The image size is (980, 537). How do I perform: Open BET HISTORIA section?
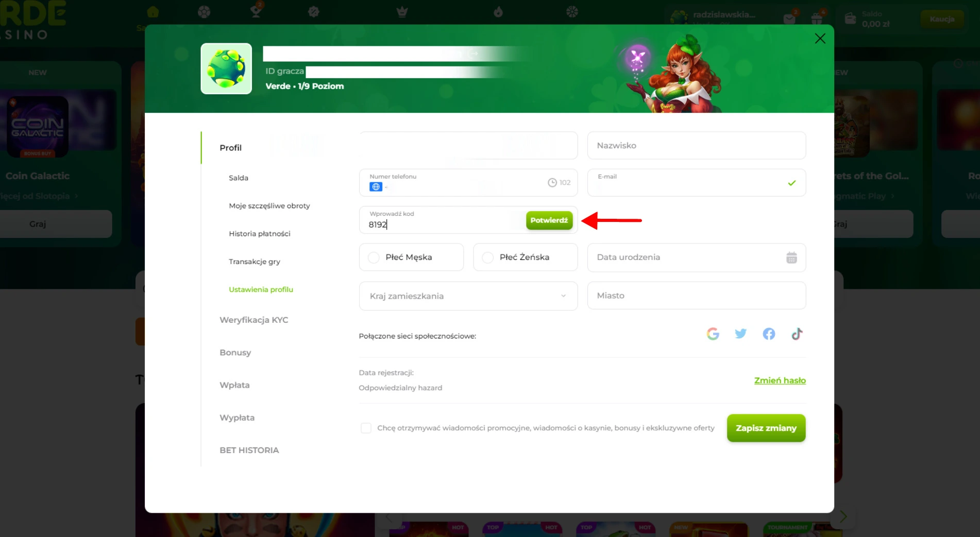[249, 450]
